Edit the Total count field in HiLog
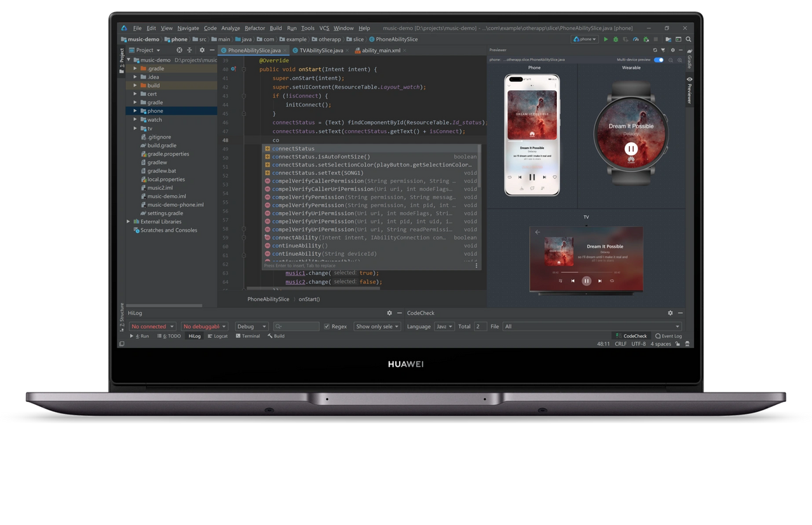Image resolution: width=812 pixels, height=525 pixels. (480, 326)
